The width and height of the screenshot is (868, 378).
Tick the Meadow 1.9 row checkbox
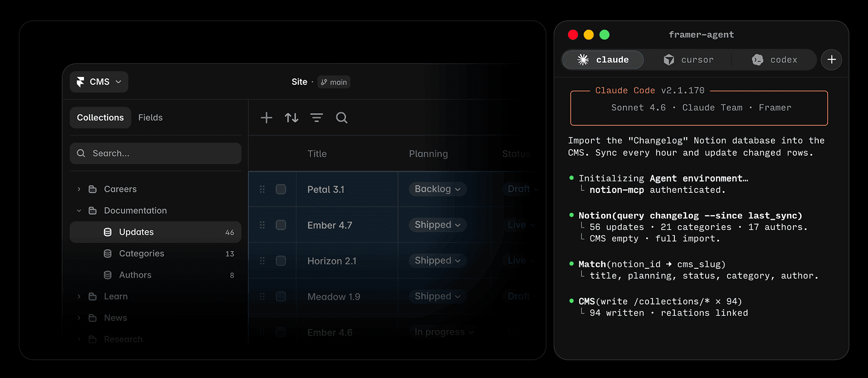(281, 296)
